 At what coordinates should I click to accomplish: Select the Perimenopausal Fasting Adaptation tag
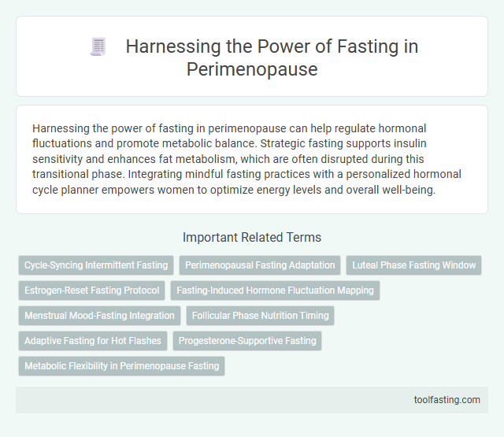point(260,265)
